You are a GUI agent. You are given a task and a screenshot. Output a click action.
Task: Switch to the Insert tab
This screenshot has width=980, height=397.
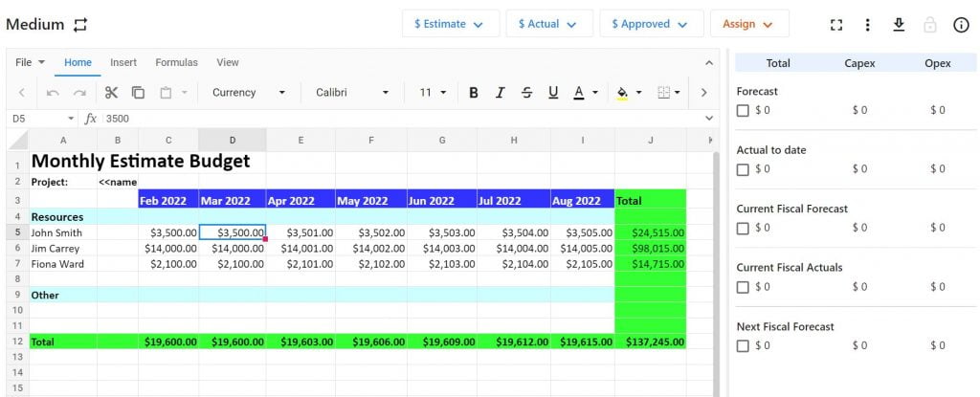tap(123, 62)
